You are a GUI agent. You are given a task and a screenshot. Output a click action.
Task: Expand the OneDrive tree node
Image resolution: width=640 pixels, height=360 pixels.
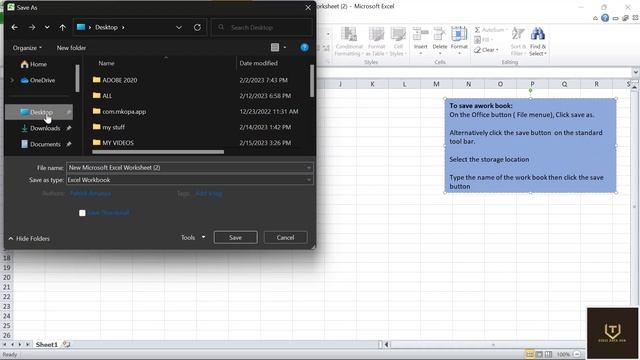12,80
